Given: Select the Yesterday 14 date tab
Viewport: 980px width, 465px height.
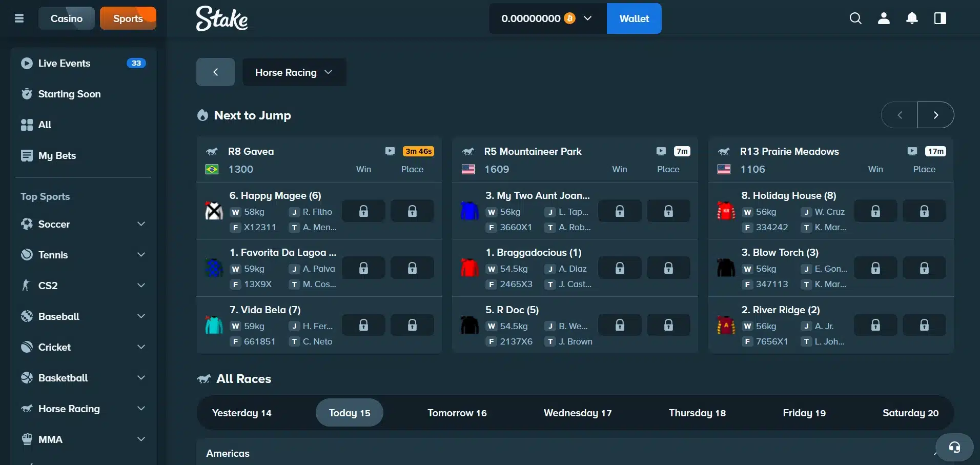Looking at the screenshot, I should (242, 413).
